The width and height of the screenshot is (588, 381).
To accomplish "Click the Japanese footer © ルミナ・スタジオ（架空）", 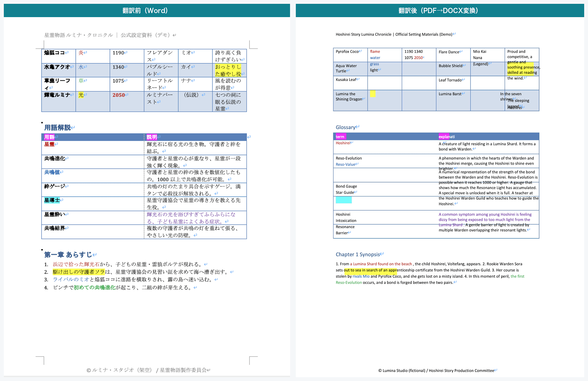I will point(119,370).
